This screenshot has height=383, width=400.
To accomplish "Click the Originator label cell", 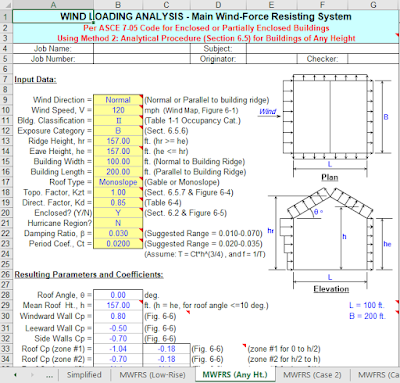I will tap(218, 59).
